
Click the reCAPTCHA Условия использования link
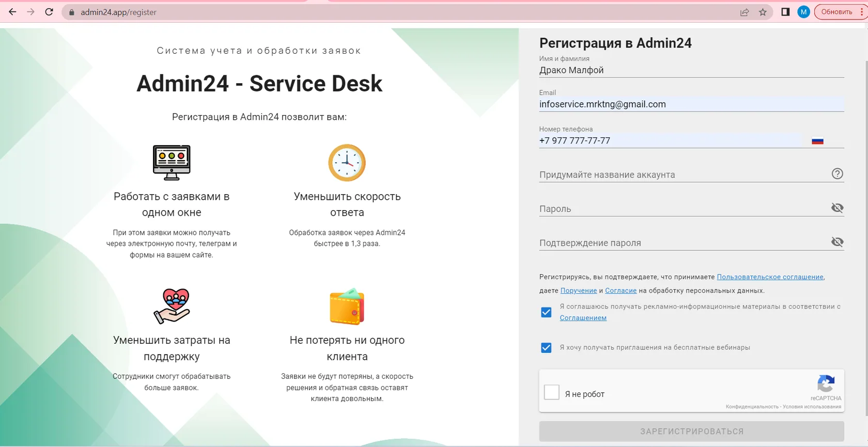tap(812, 407)
